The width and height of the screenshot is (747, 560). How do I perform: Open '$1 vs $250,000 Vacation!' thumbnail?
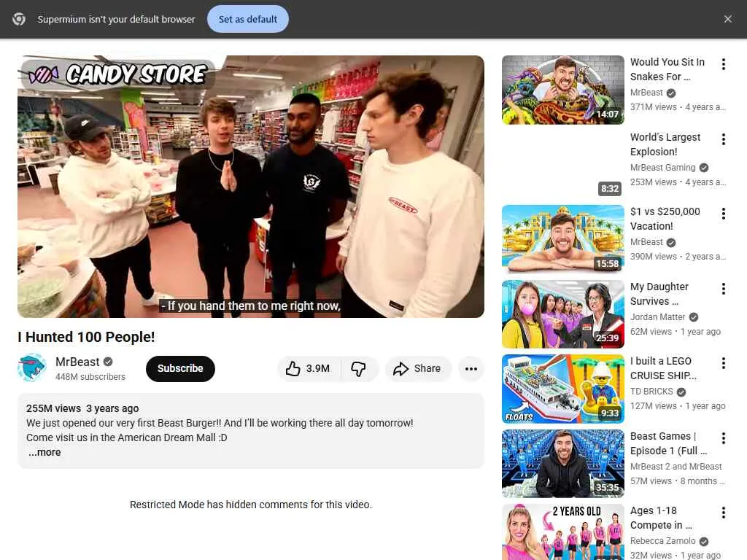(x=562, y=239)
